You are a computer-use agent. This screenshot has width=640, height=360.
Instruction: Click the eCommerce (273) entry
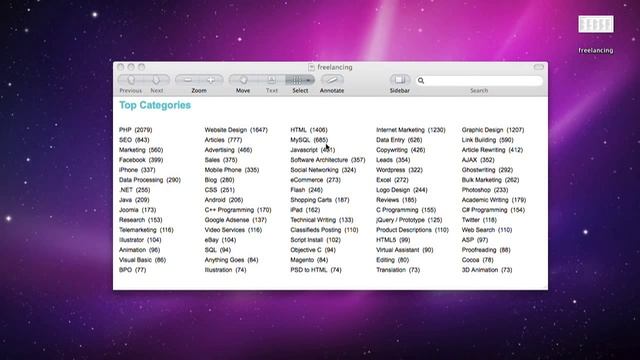(x=315, y=180)
